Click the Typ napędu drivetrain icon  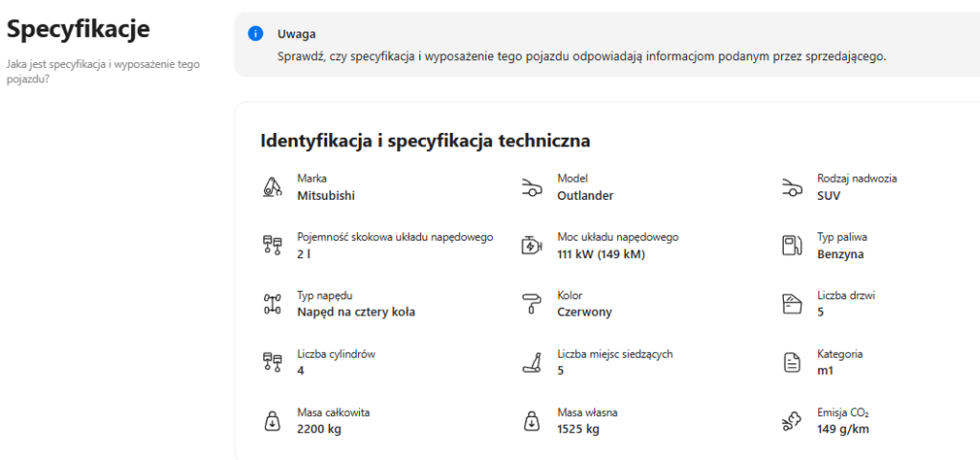pyautogui.click(x=272, y=304)
